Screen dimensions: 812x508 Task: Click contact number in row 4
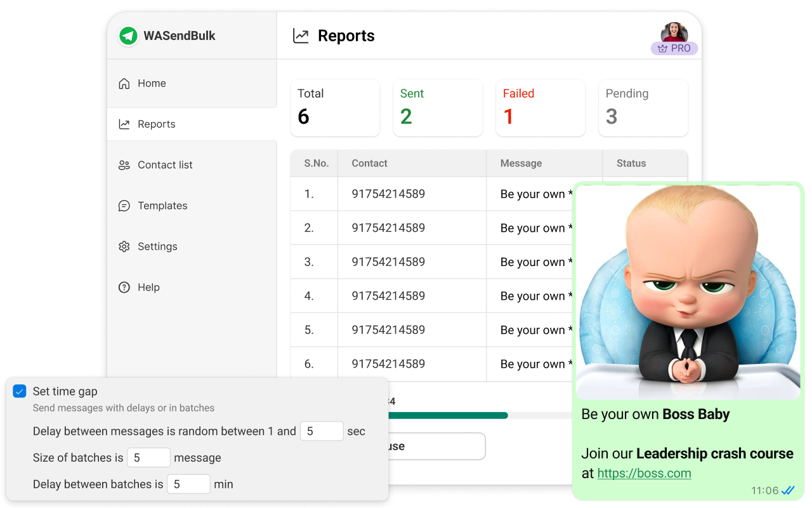tap(388, 296)
